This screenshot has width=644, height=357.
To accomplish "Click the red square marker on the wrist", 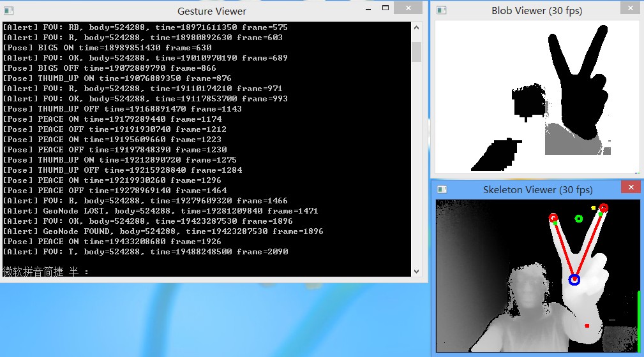I will (x=587, y=326).
